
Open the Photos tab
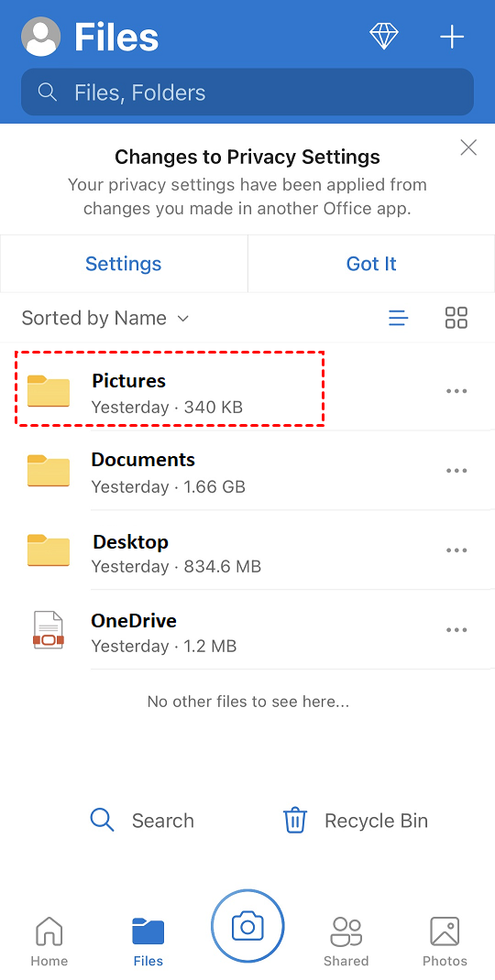[x=445, y=942]
